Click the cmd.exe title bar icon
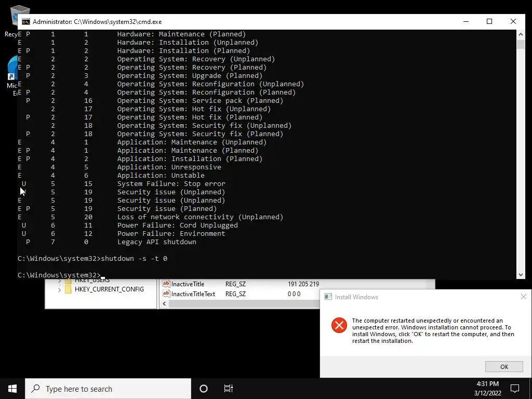Viewport: 532px width, 399px height. click(26, 22)
